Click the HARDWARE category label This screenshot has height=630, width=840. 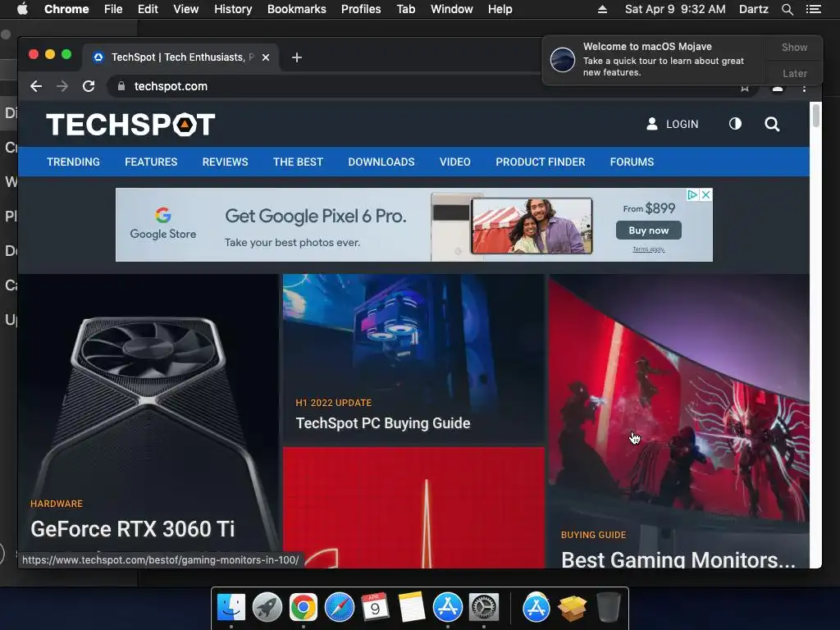point(57,504)
